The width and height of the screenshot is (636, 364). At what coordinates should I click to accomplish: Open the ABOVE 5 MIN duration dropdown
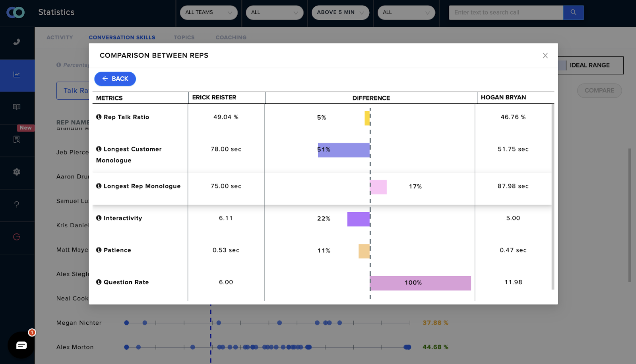340,12
